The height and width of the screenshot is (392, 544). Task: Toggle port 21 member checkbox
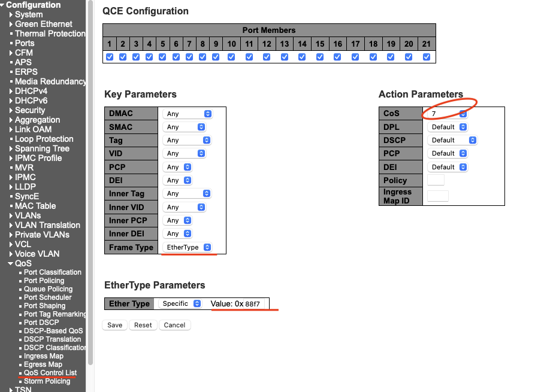427,57
